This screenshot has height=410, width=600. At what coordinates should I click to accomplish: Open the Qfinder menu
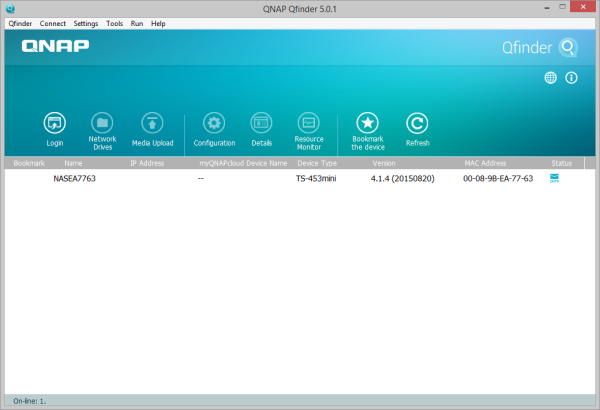tap(20, 23)
